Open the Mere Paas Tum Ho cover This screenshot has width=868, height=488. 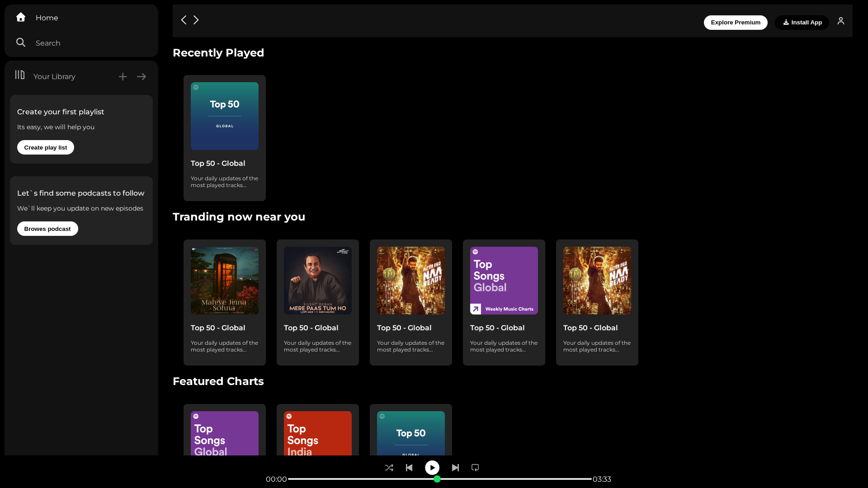point(318,281)
